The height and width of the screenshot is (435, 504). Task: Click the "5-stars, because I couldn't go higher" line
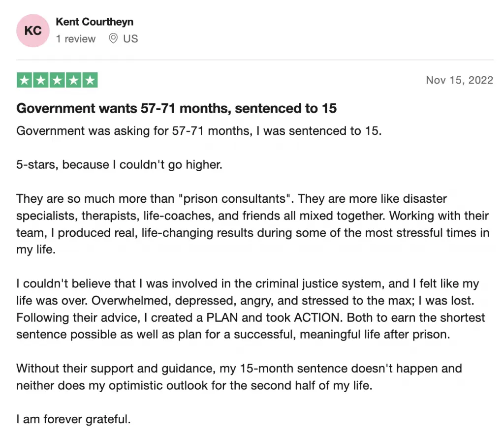pyautogui.click(x=120, y=165)
